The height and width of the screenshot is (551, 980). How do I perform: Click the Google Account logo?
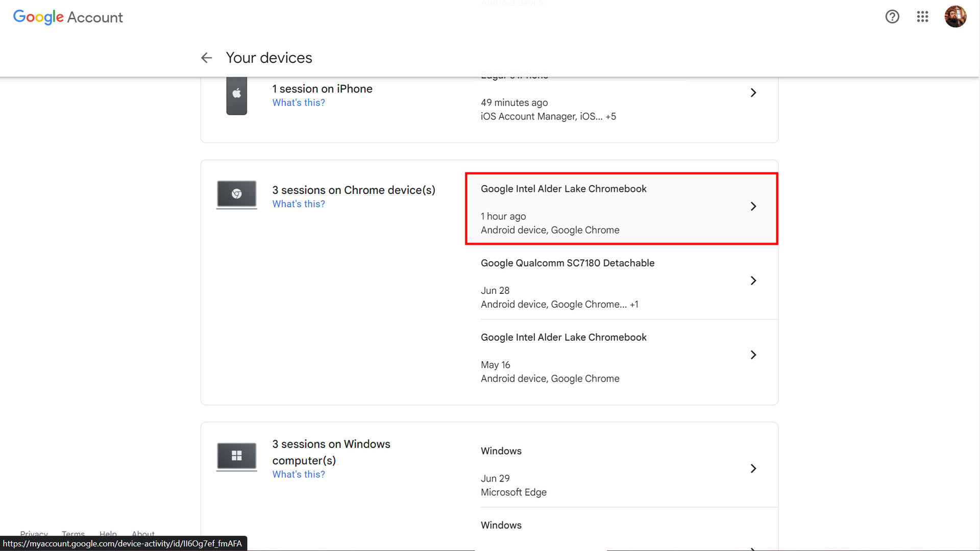pyautogui.click(x=68, y=17)
